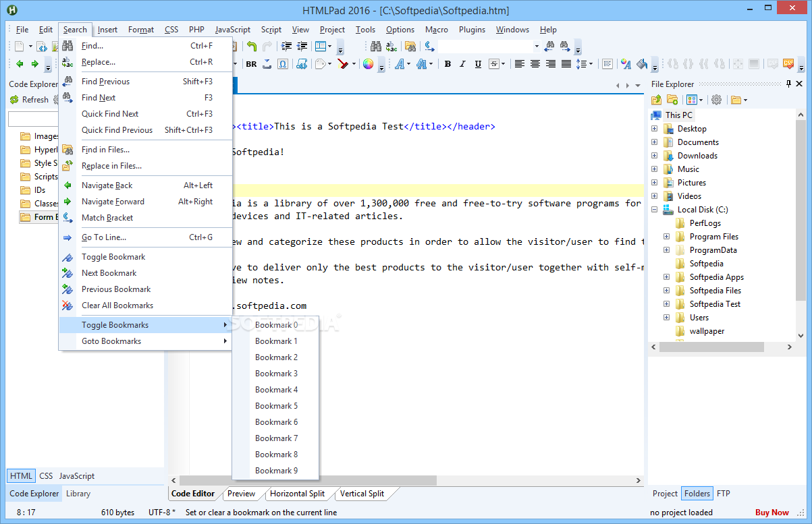Choose Replace in Files... menu item
The image size is (812, 524).
146,166
